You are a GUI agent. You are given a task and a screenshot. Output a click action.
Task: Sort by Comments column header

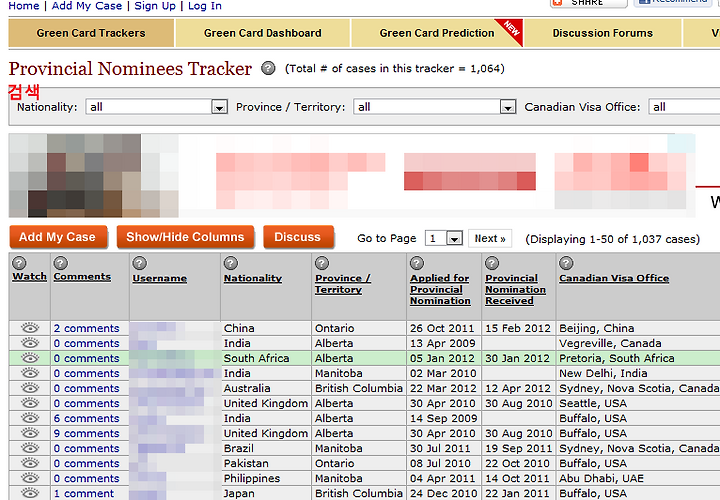click(x=82, y=277)
